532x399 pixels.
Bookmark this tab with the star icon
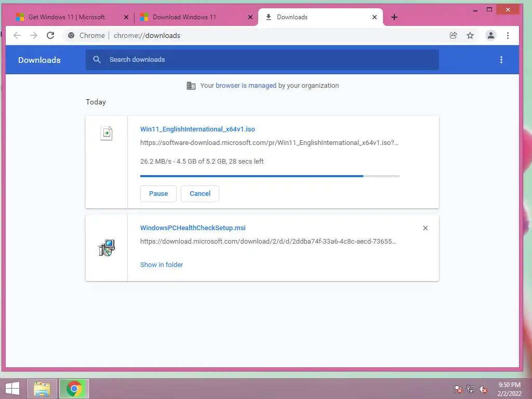click(470, 35)
